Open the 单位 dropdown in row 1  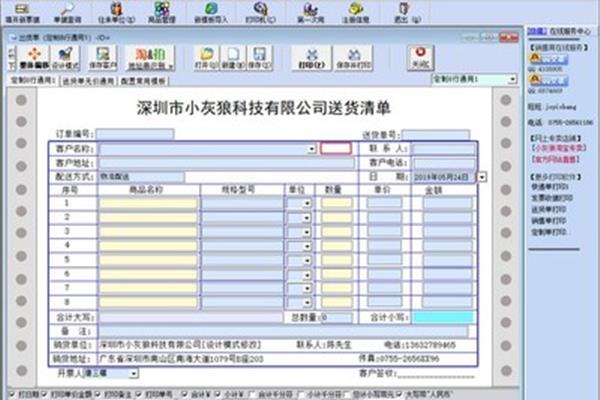[307, 204]
